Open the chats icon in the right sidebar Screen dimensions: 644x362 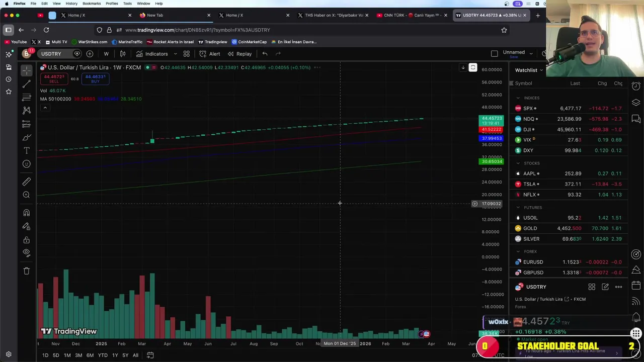pos(636,119)
